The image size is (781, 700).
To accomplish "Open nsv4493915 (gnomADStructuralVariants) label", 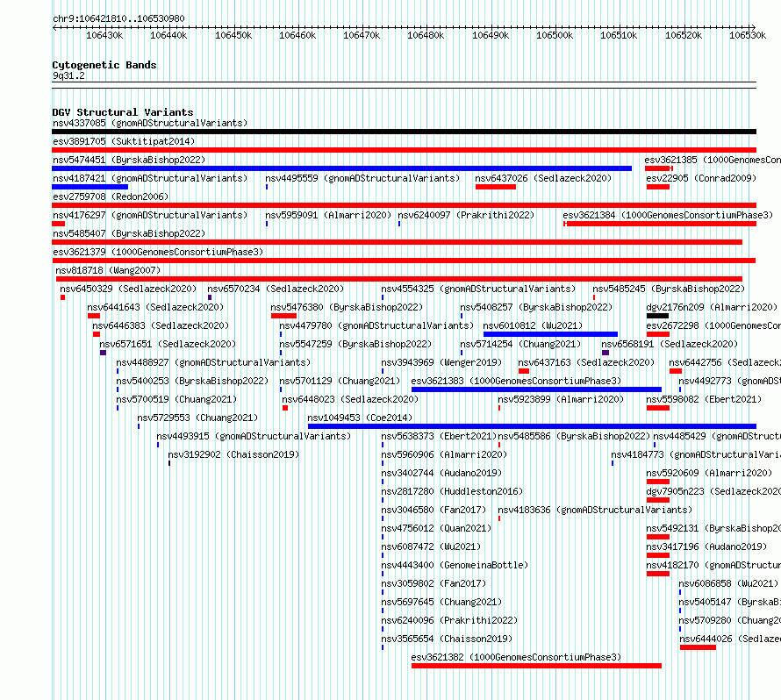I will (254, 436).
